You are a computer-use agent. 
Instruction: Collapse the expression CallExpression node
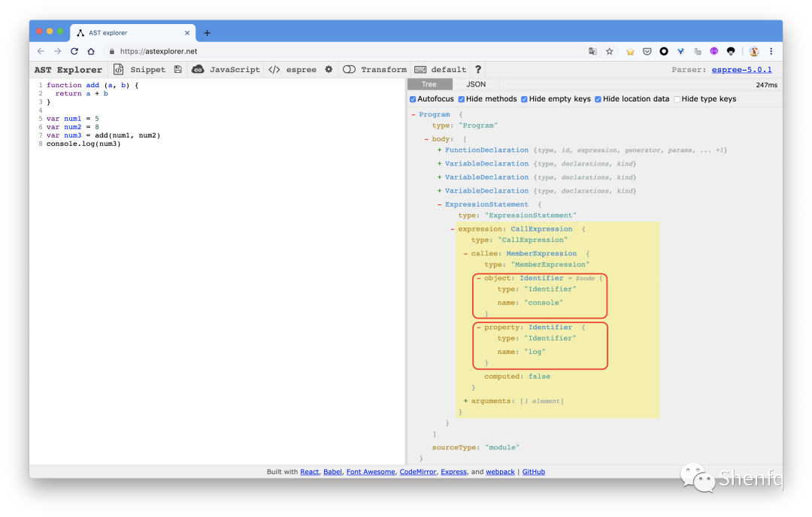(453, 229)
